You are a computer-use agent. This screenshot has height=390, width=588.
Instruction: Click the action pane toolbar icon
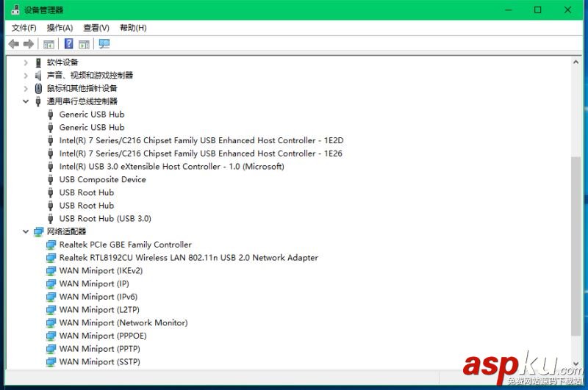[84, 44]
